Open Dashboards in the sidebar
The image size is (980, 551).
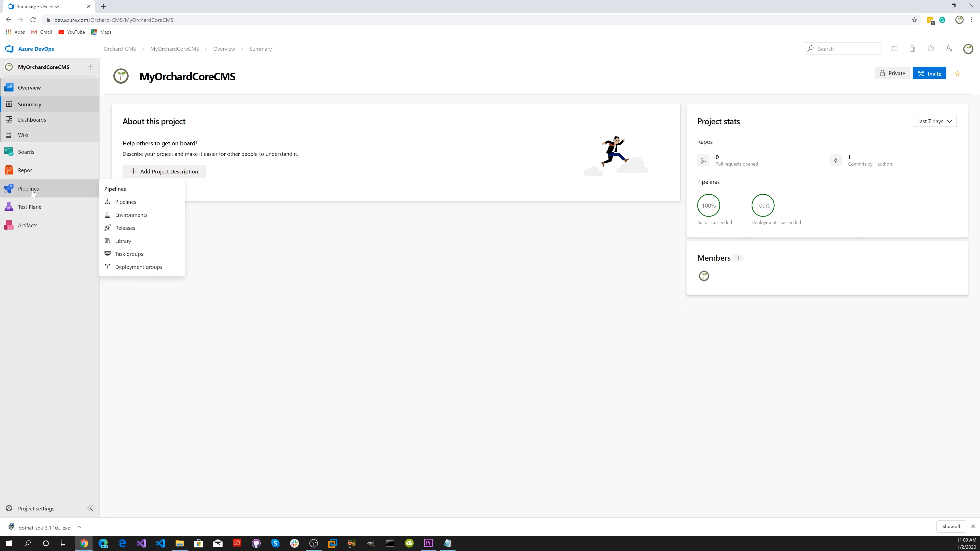pyautogui.click(x=50, y=119)
